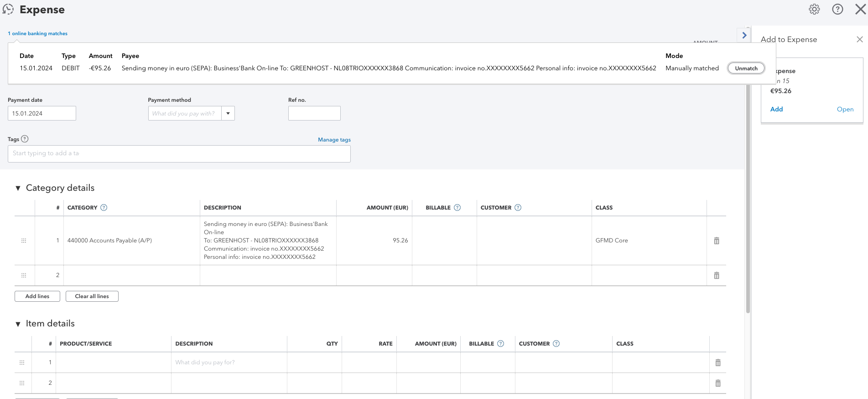Click the 1 online banking matches link
868x399 pixels.
click(38, 33)
